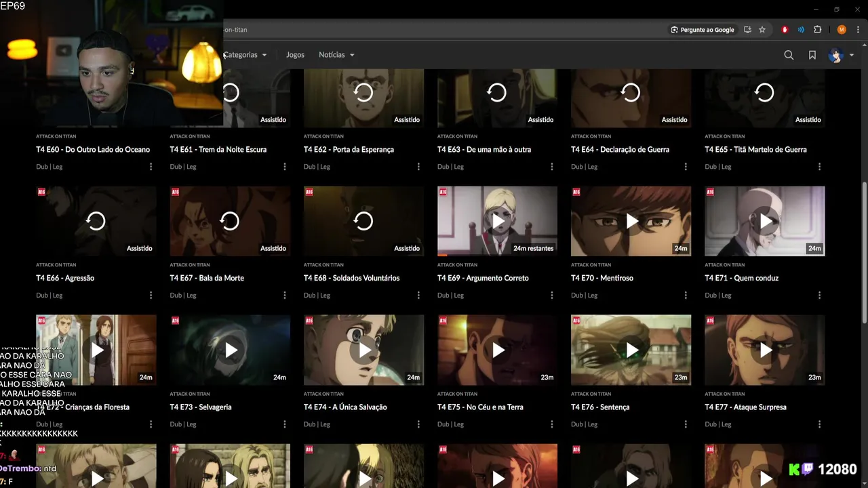Replay episode E67 Bala da Morte
Screen dimensions: 868x488
(x=230, y=221)
